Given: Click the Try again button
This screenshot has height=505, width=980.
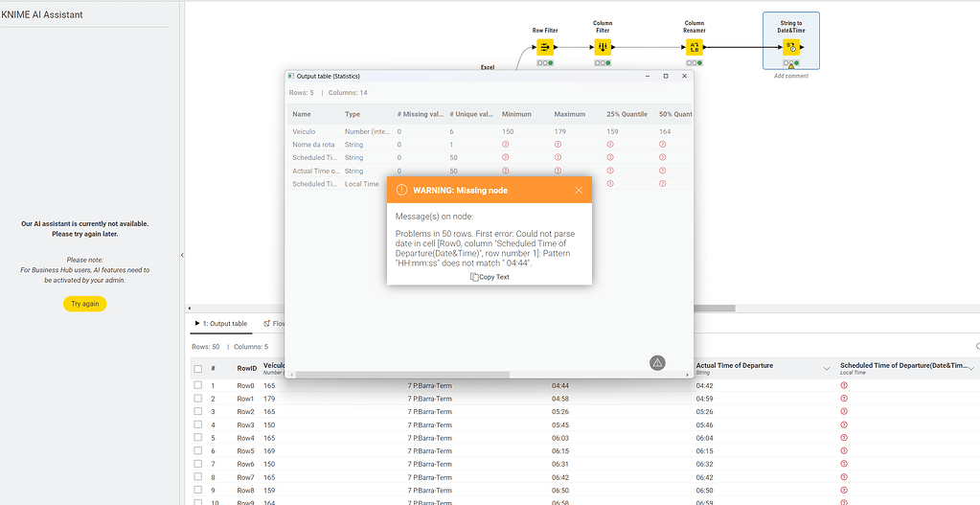Looking at the screenshot, I should 84,304.
